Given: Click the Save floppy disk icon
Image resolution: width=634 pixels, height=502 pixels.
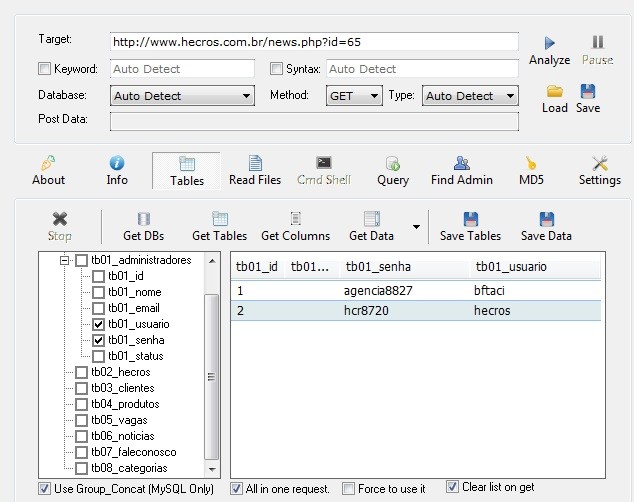Looking at the screenshot, I should click(588, 91).
